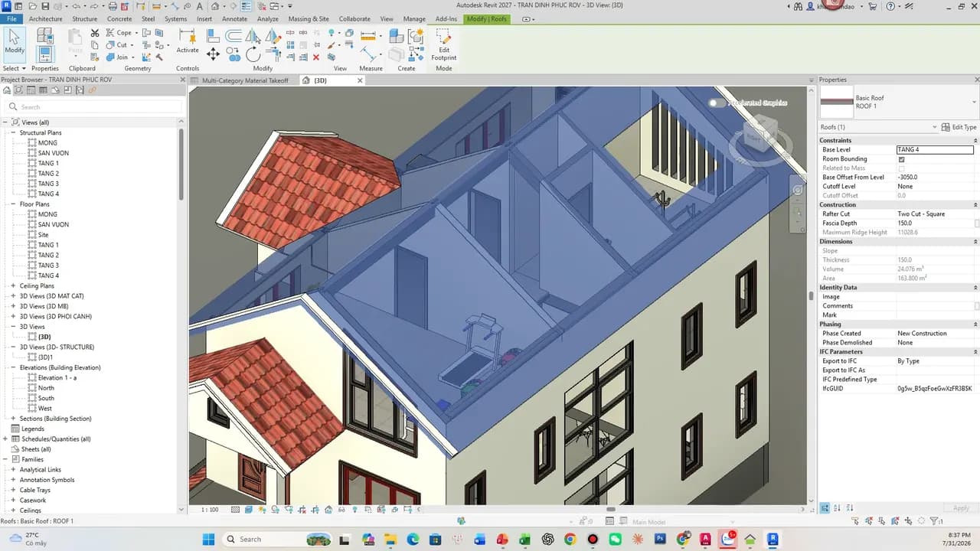The image size is (980, 551).
Task: Click the Windows taskbar Search box
Action: (278, 540)
